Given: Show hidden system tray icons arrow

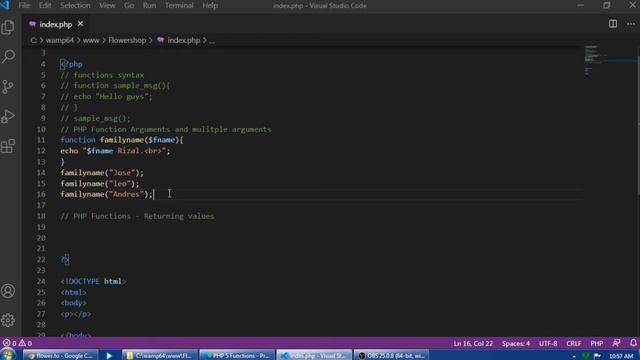Looking at the screenshot, I should click(x=574, y=356).
